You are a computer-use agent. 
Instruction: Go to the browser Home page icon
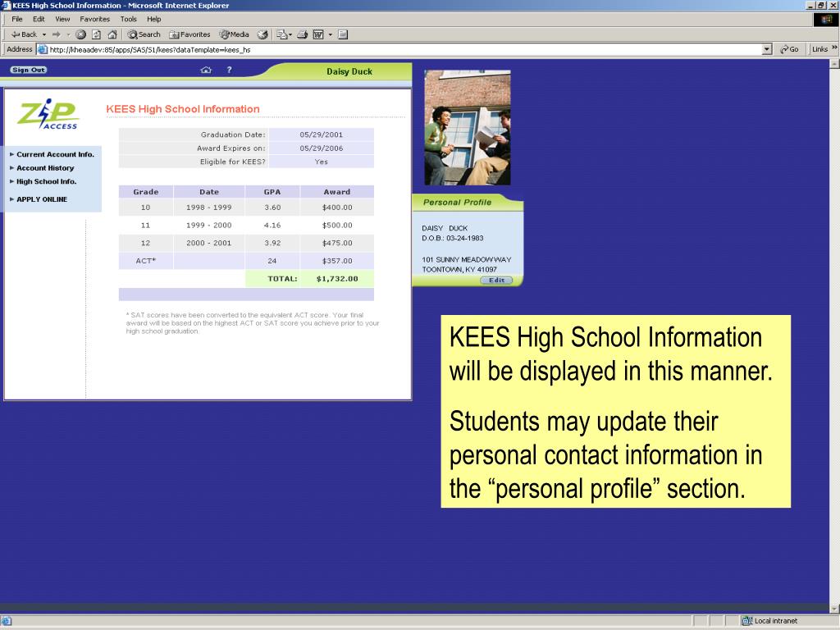tap(112, 34)
